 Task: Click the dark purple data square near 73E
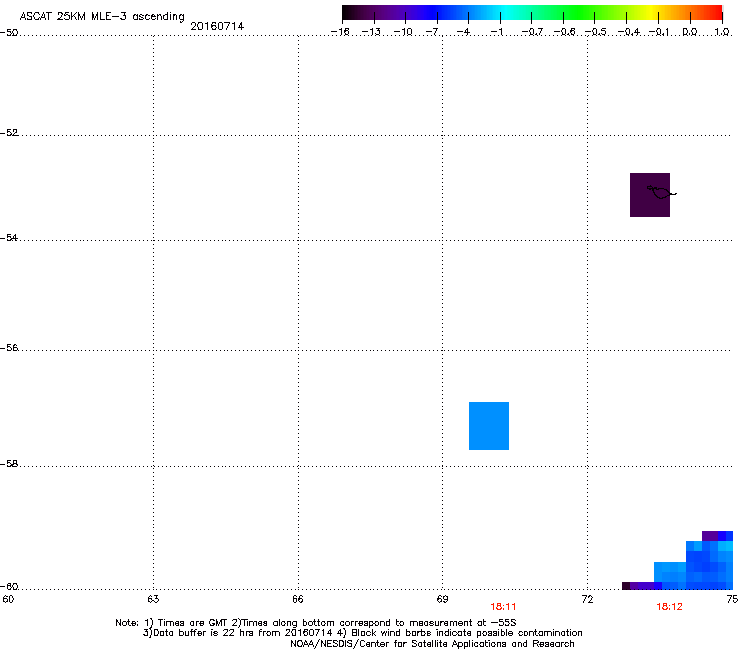(x=650, y=195)
